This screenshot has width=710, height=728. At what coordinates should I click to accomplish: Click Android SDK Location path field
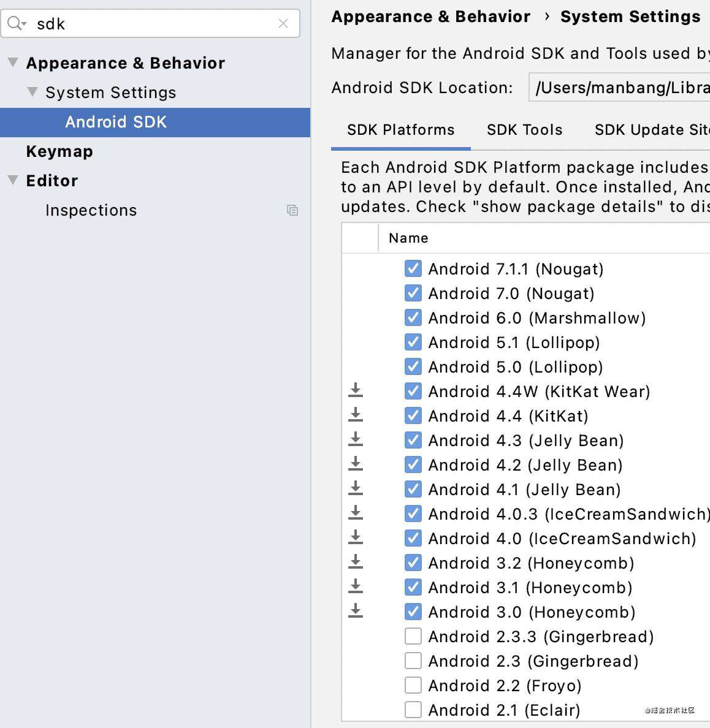[619, 87]
